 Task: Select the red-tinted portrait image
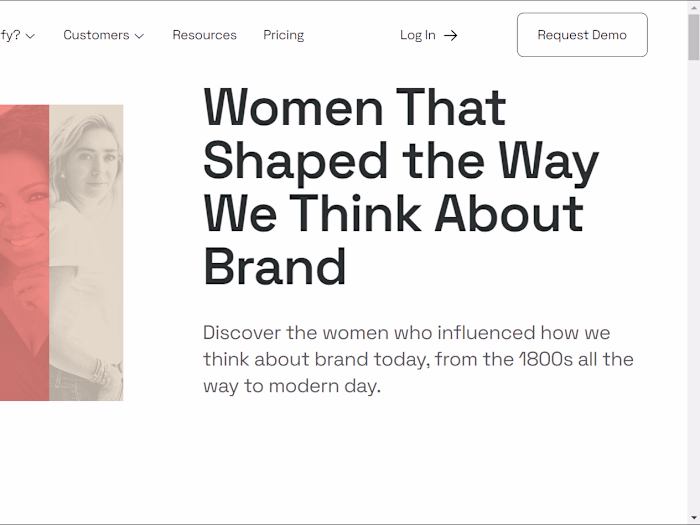tap(24, 250)
